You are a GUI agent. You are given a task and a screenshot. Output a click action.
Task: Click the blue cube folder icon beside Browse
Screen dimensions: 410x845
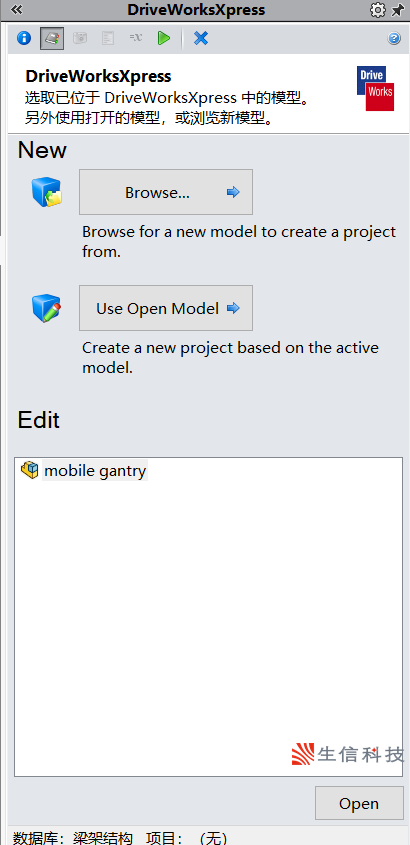click(x=46, y=192)
